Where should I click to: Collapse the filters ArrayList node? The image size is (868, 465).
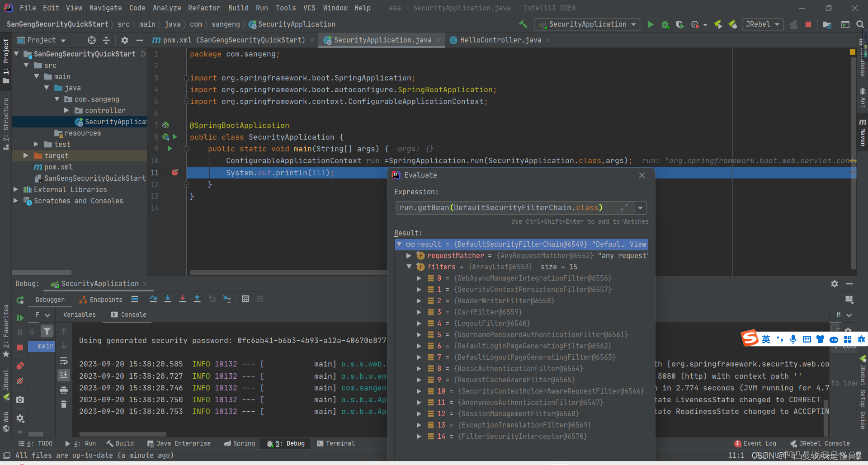click(409, 267)
